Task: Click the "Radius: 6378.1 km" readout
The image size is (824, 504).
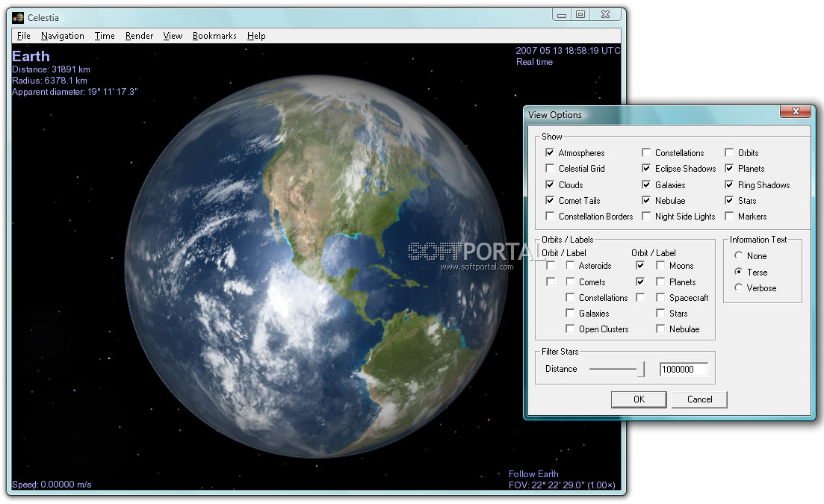Action: (50, 81)
